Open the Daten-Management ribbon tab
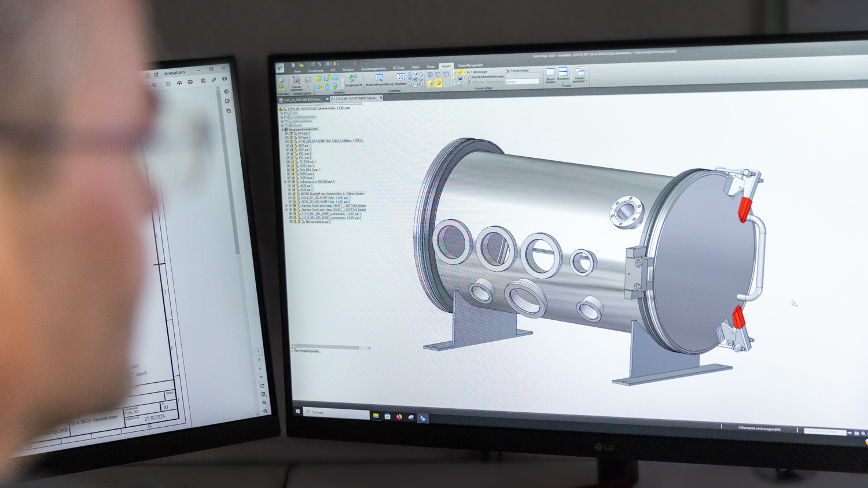 (470, 65)
